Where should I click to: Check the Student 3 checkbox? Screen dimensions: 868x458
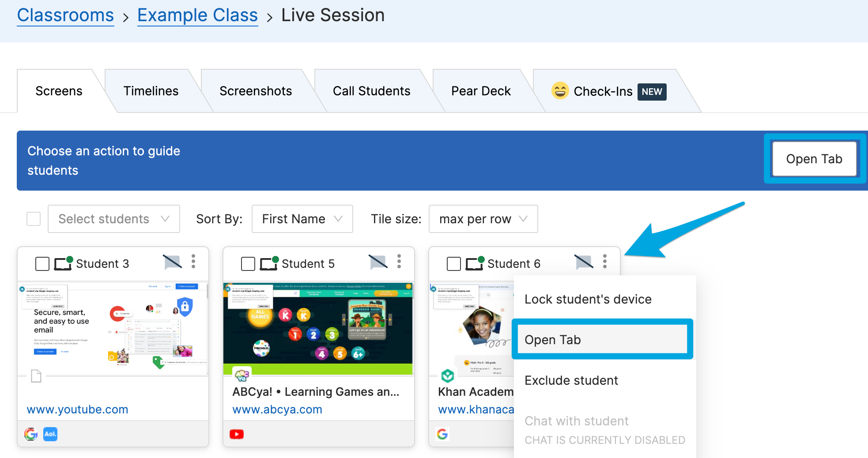click(x=42, y=264)
